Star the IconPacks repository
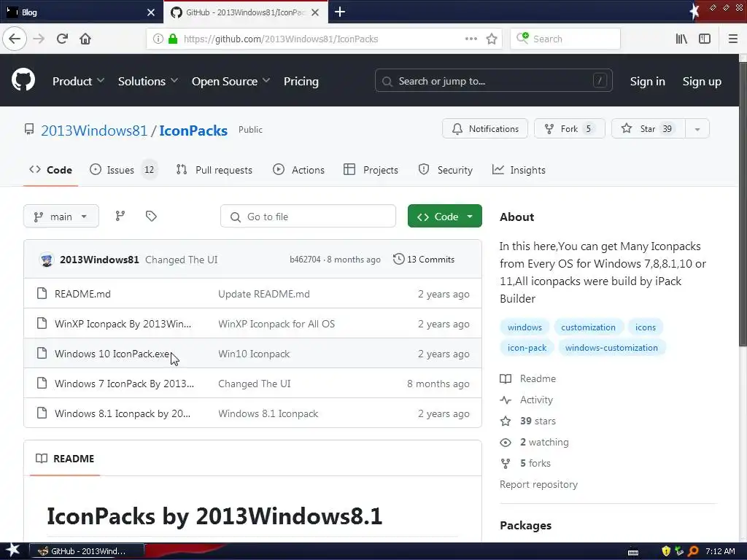The height and width of the screenshot is (560, 747). (648, 128)
